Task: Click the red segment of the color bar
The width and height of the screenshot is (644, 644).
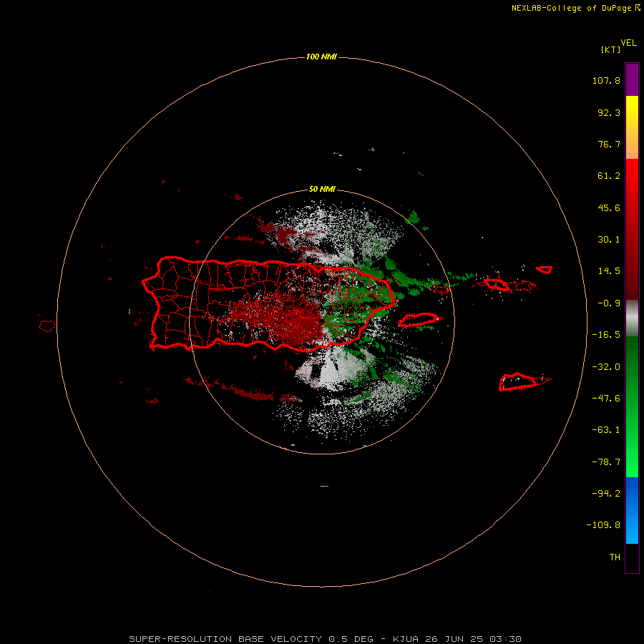Action: click(632, 229)
